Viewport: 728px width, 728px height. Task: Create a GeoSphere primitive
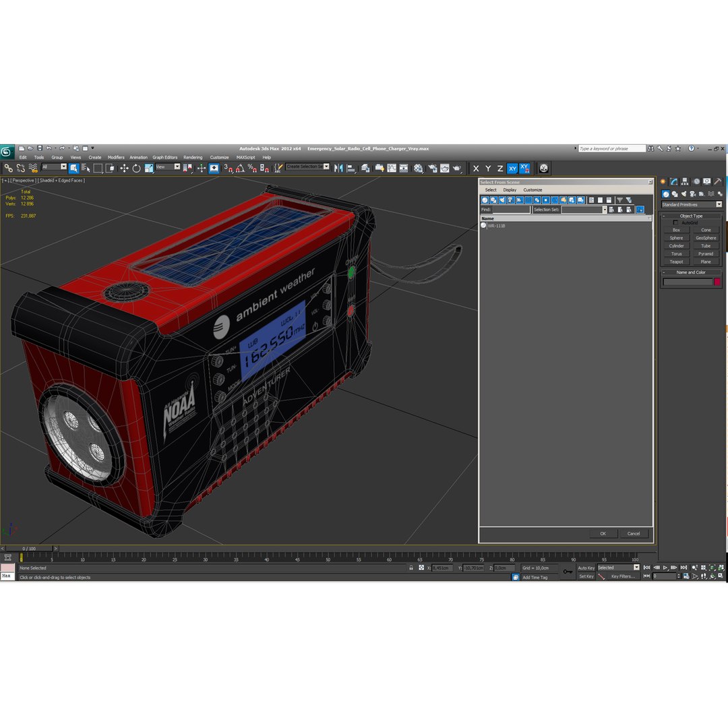[706, 238]
